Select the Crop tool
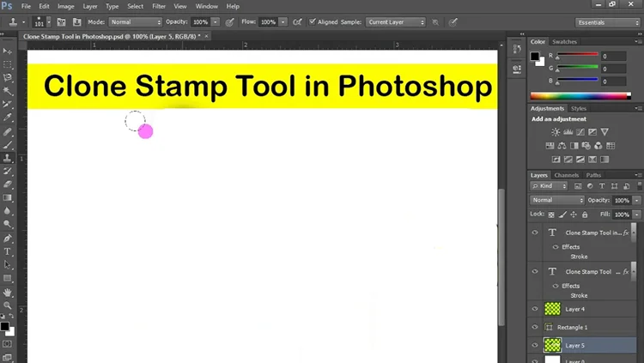The image size is (644, 363). pyautogui.click(x=8, y=105)
